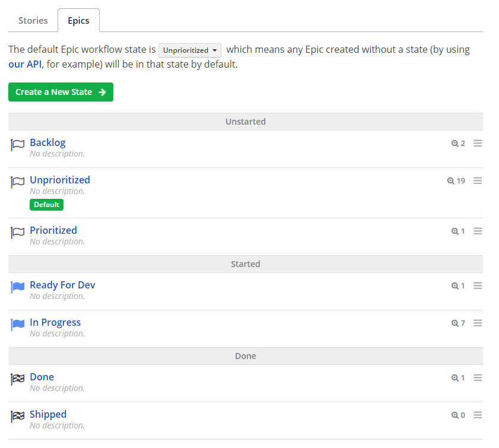Click the blue In Progress flag icon

tap(17, 325)
